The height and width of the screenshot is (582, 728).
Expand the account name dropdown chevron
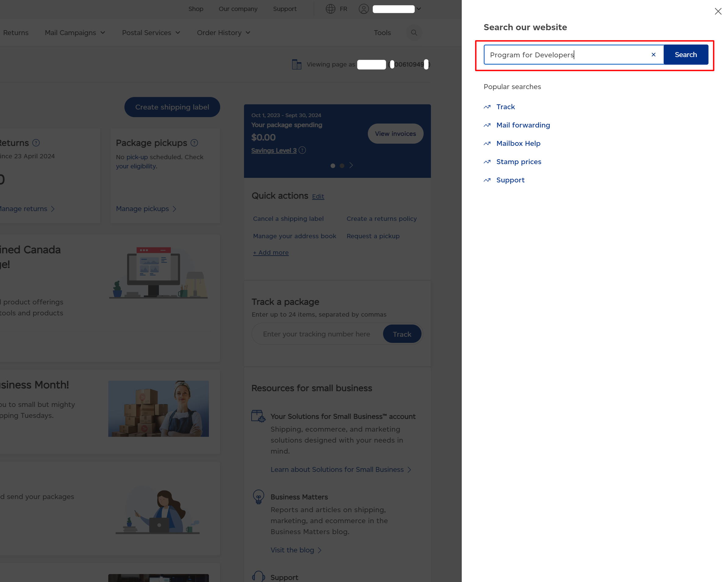418,9
